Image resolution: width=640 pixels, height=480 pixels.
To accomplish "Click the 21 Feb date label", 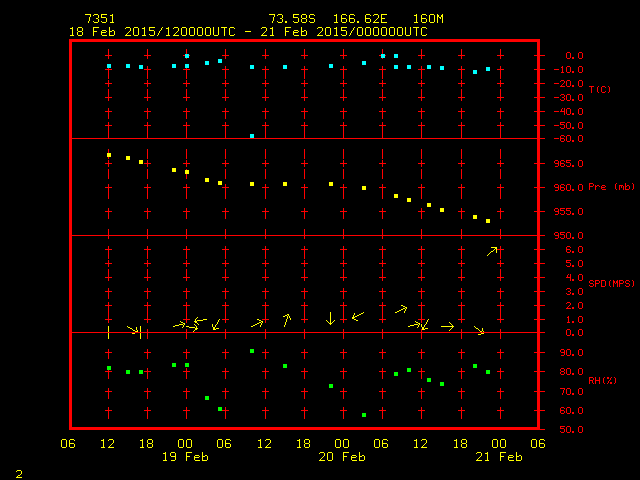I will click(498, 457).
